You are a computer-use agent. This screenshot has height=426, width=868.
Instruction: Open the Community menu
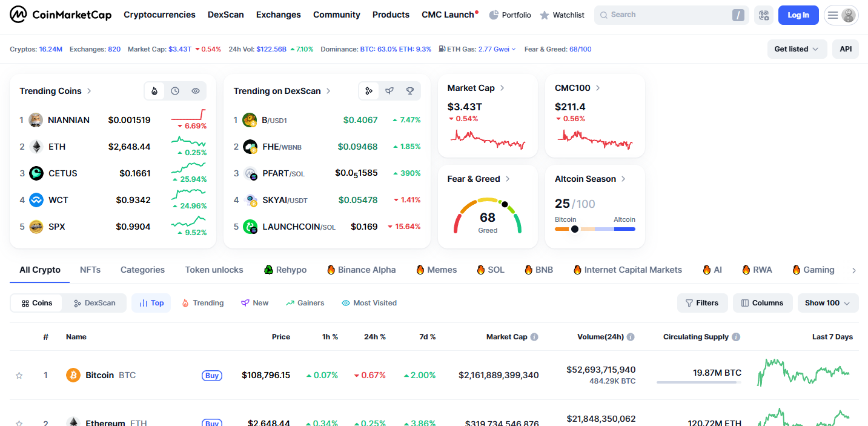tap(337, 15)
